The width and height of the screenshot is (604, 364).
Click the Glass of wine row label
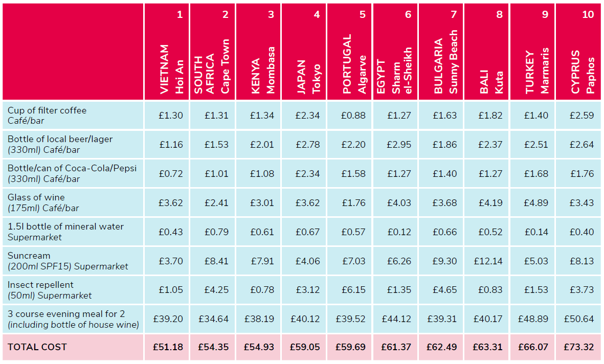pyautogui.click(x=36, y=202)
